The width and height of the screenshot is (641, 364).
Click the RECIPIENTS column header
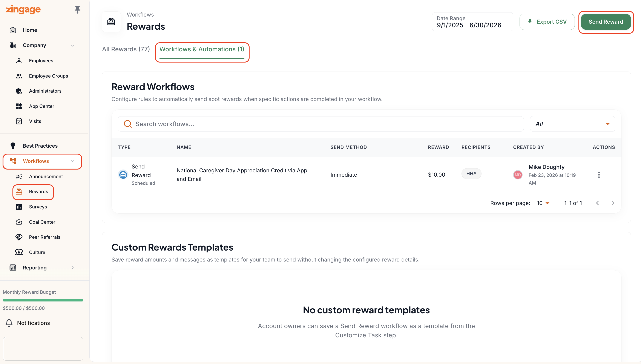coord(476,147)
